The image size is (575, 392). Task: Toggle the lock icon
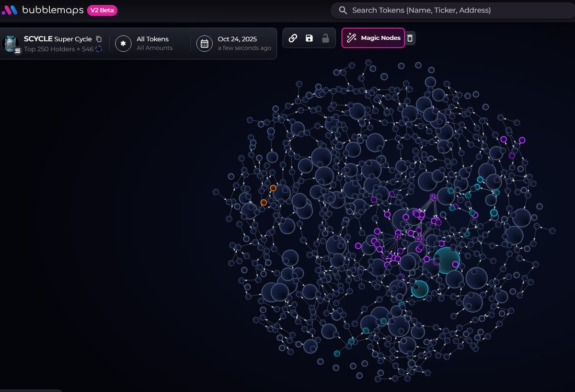coord(325,38)
